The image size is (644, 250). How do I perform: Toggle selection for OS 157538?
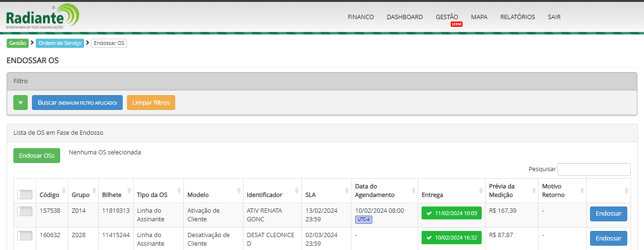pyautogui.click(x=24, y=211)
